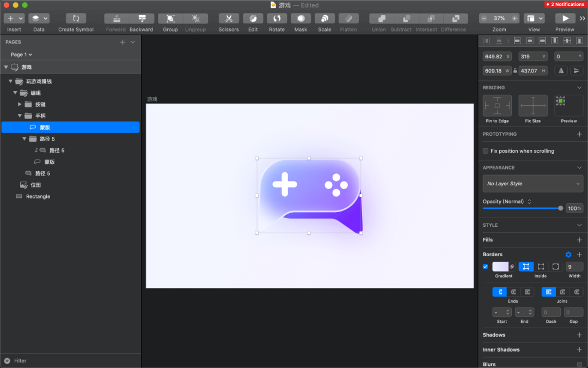
Task: Enable Fix position when scrolling
Action: coord(486,151)
